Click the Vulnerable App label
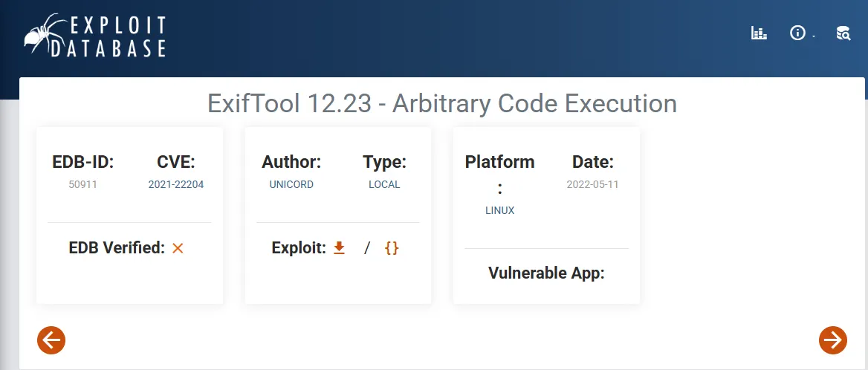 click(x=546, y=273)
